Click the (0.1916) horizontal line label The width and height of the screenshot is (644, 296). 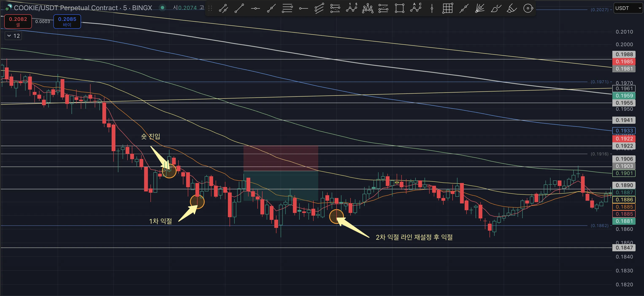599,154
